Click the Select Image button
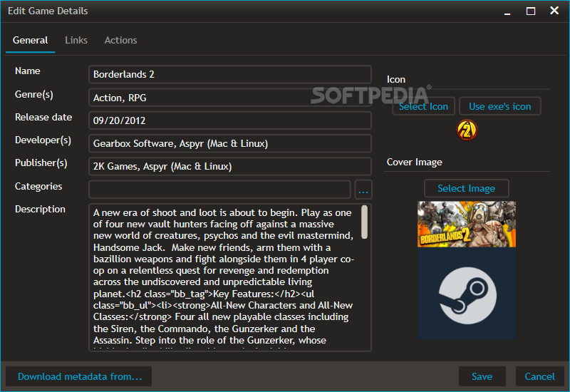 467,188
